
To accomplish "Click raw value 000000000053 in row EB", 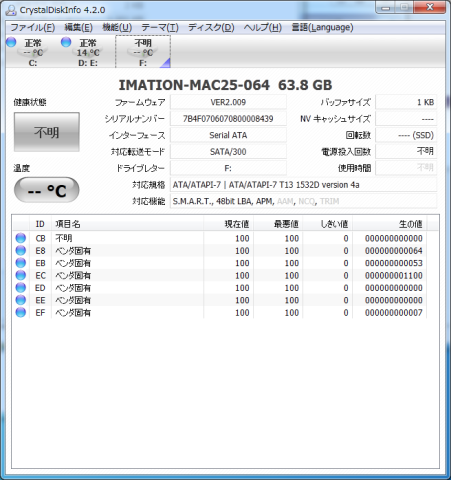I will pos(394,263).
